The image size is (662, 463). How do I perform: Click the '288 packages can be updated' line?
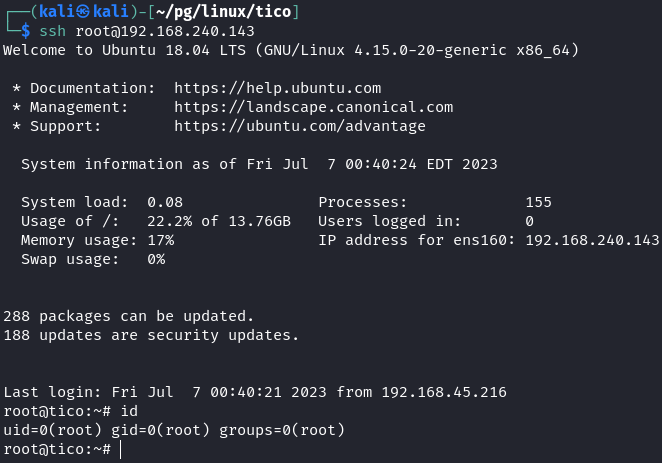point(129,316)
